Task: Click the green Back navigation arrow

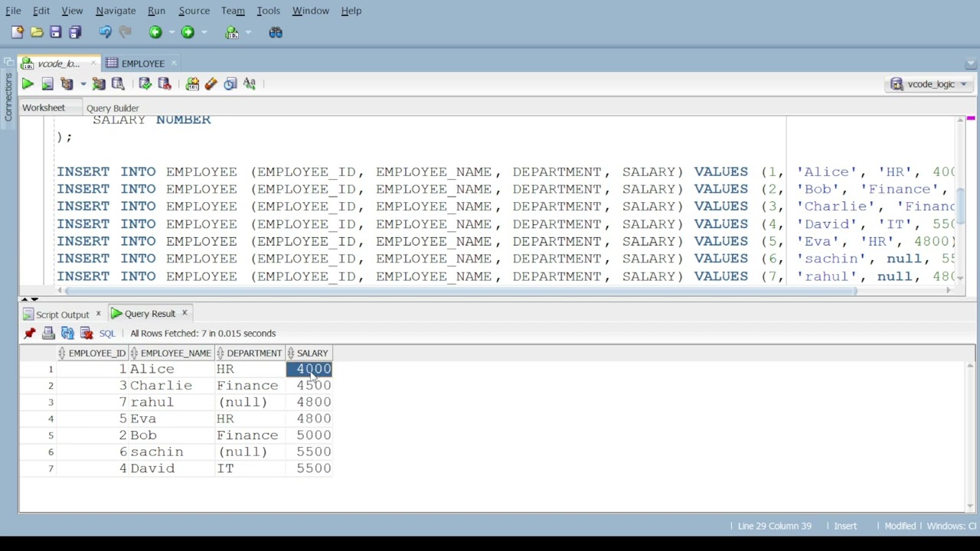Action: coord(155,32)
